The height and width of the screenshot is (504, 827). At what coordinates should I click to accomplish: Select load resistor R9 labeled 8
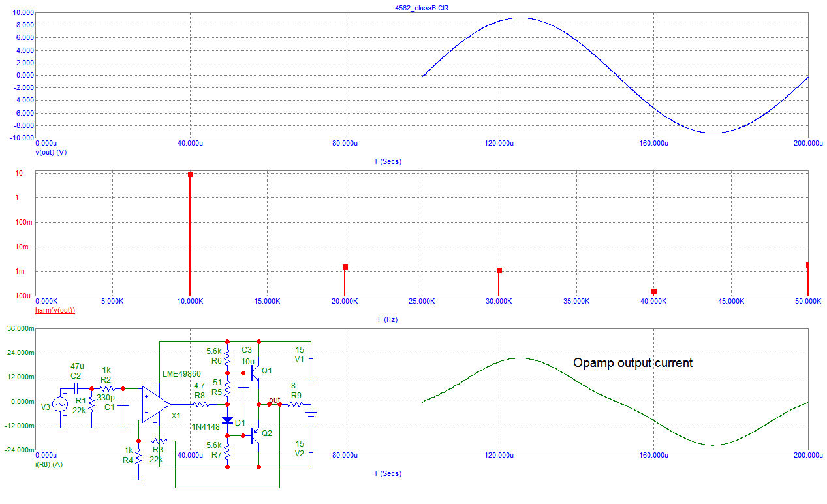point(296,405)
